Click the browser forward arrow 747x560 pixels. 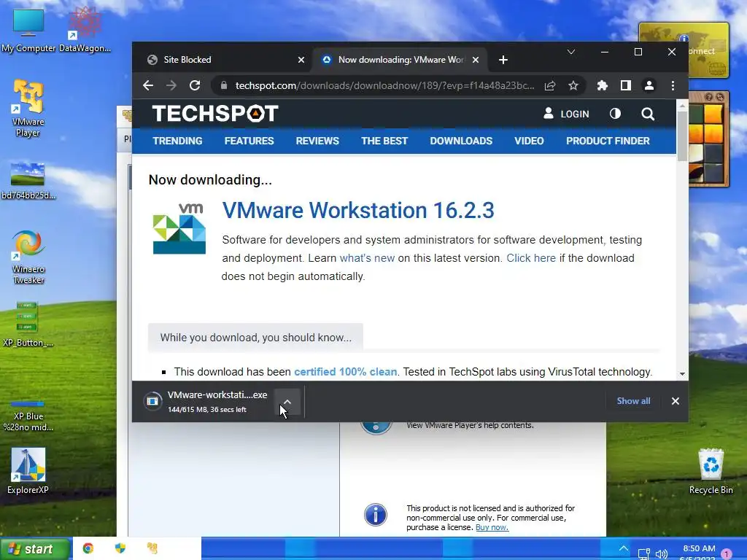coord(171,86)
